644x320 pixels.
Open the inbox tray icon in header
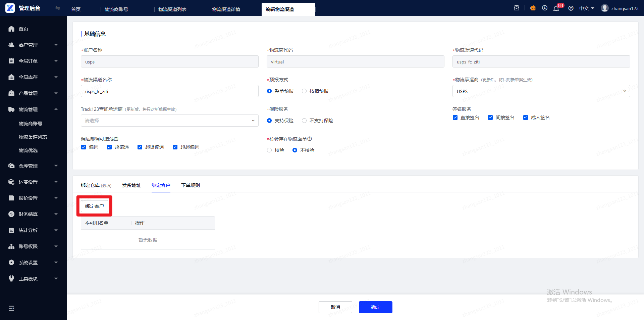tap(517, 8)
